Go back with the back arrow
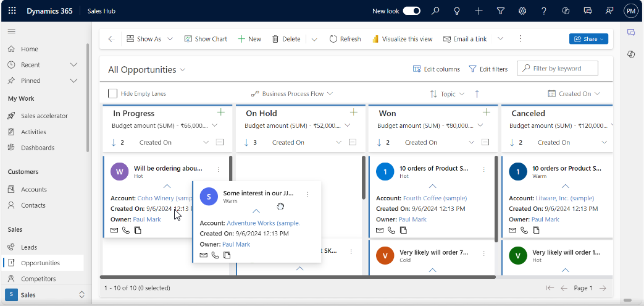Viewport: 644px width, 306px height. coord(111,39)
